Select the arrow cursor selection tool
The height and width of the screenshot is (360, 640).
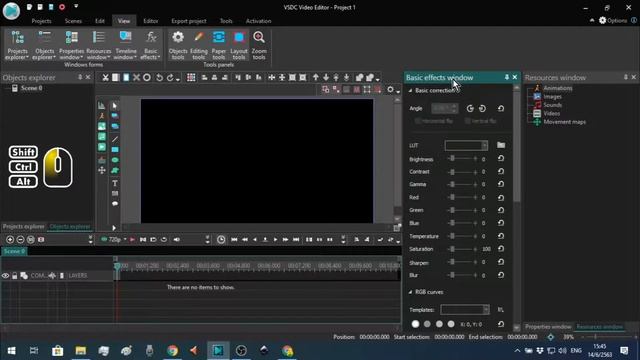(x=115, y=106)
